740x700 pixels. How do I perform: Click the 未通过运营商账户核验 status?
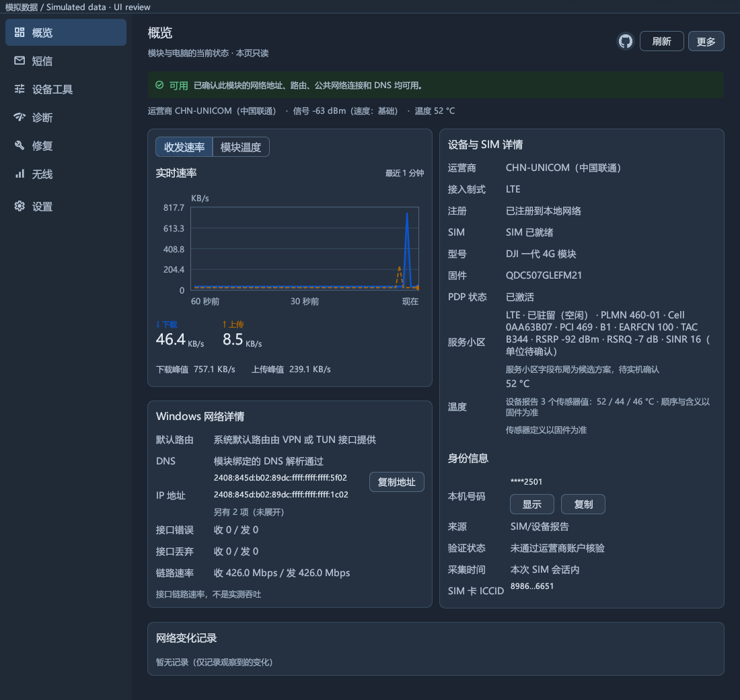click(558, 548)
